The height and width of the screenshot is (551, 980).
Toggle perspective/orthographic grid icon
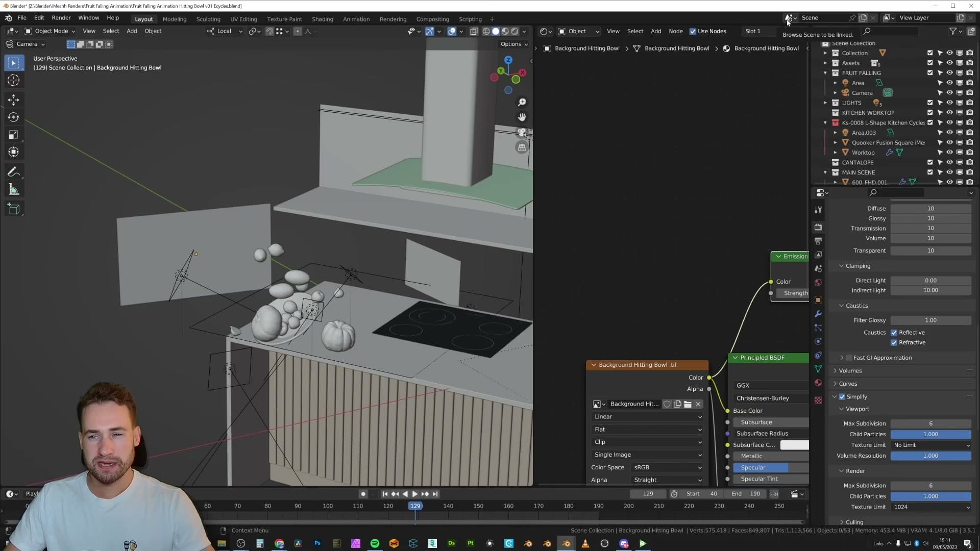(522, 147)
